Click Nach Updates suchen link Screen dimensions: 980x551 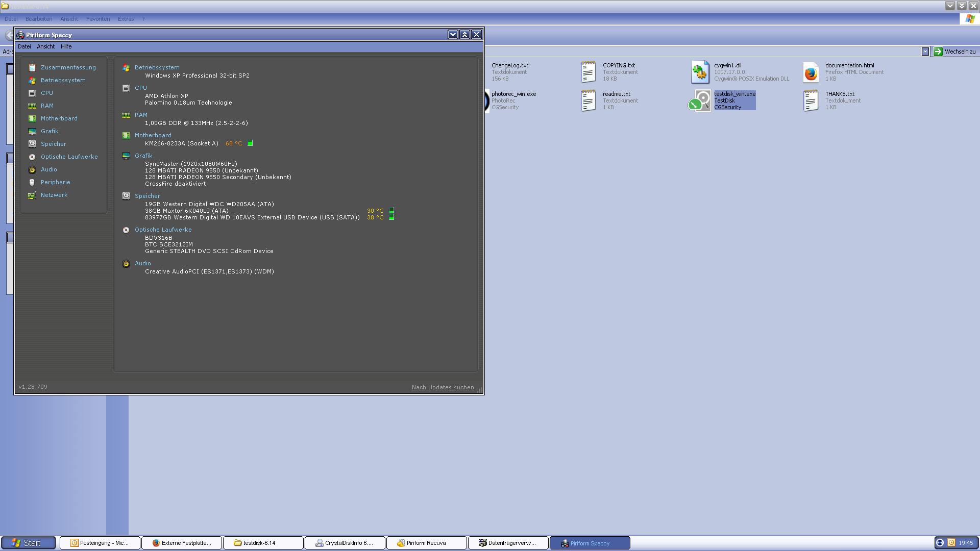(443, 387)
